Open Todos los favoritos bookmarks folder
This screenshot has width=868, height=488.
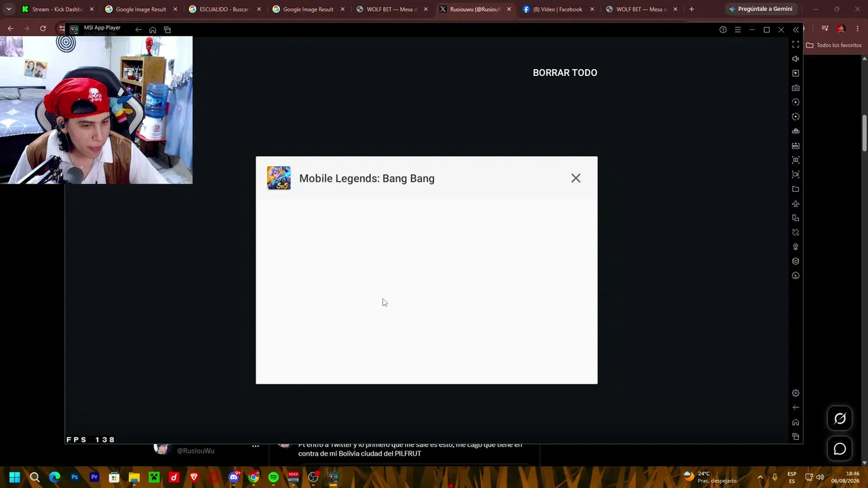point(834,45)
